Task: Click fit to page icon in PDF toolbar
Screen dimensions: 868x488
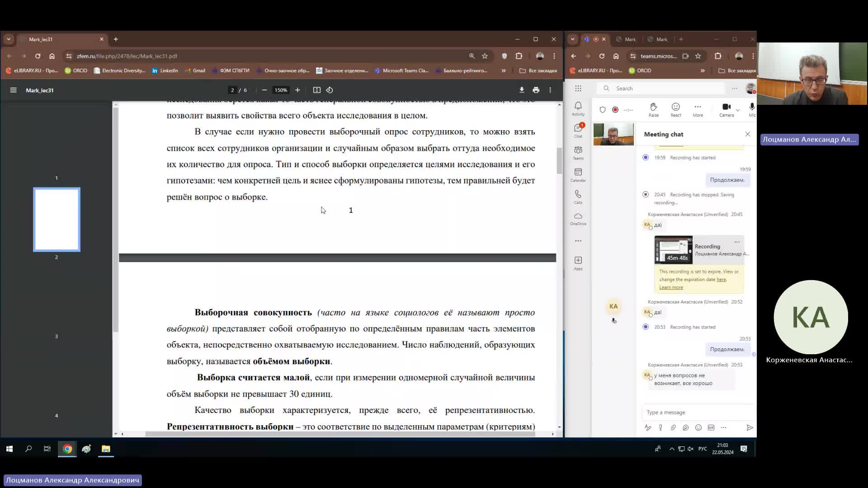Action: 317,90
